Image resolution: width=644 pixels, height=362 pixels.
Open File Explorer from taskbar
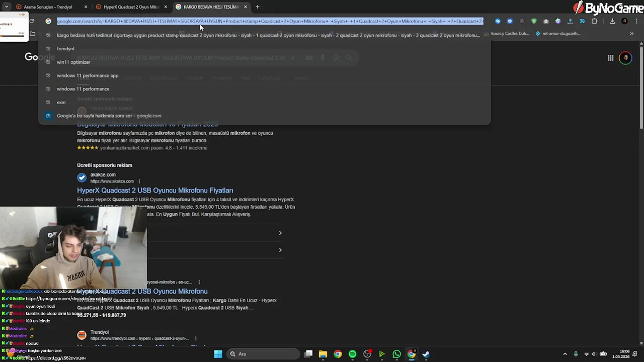pos(323,354)
